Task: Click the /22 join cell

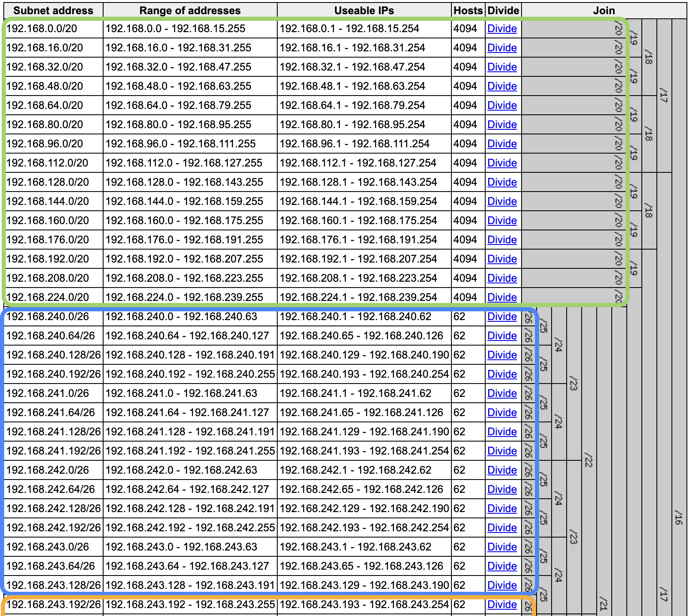Action: (589, 461)
